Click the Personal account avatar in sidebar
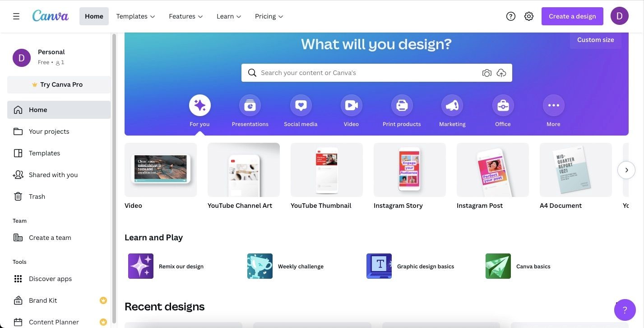This screenshot has width=644, height=328. pos(22,58)
